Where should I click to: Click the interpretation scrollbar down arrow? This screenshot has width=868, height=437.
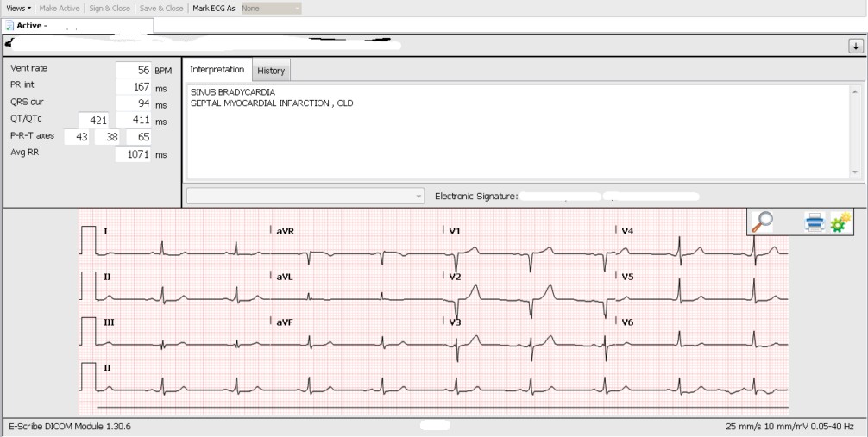(855, 172)
